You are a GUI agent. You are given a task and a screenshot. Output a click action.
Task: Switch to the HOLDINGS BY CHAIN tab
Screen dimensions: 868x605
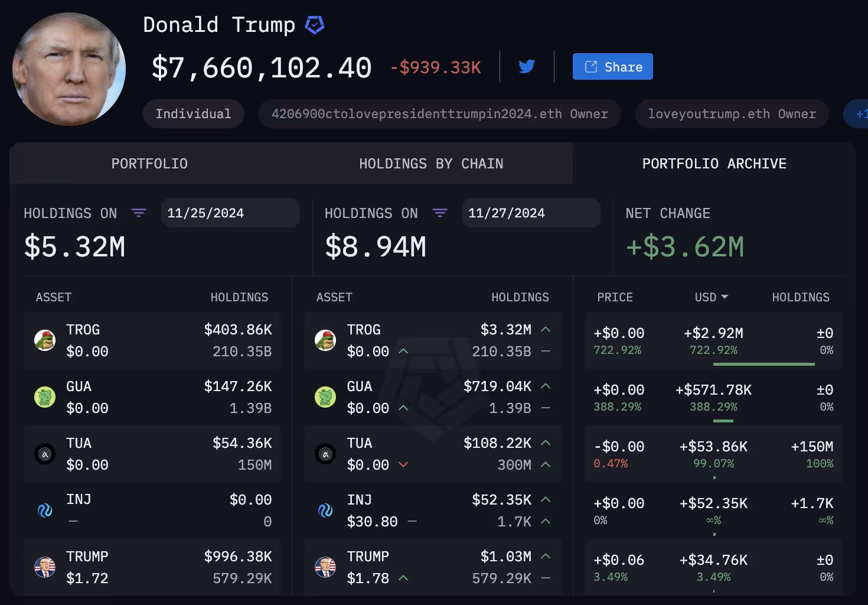click(x=431, y=164)
